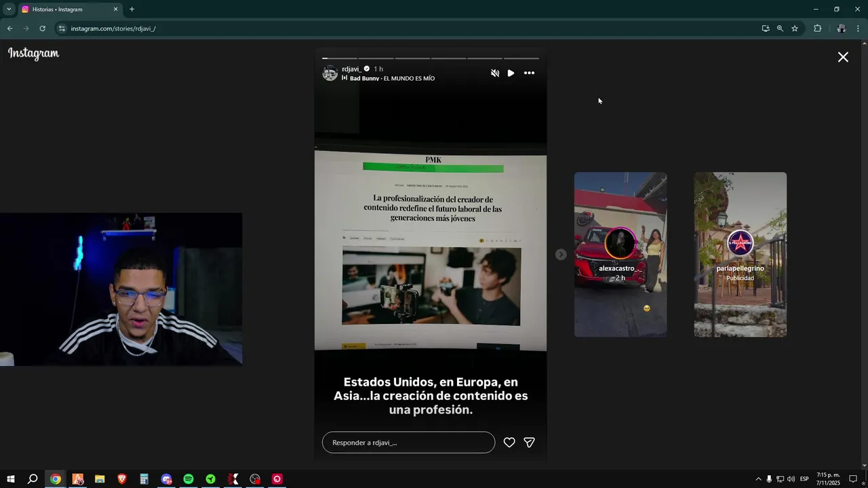Viewport: 868px width, 488px height.
Task: Open the story three-dots options menu
Action: pyautogui.click(x=529, y=73)
